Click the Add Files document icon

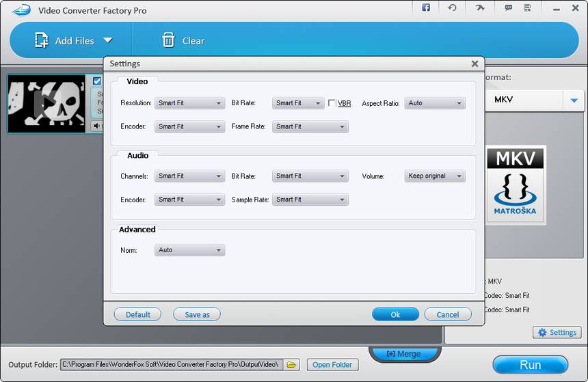pyautogui.click(x=41, y=40)
